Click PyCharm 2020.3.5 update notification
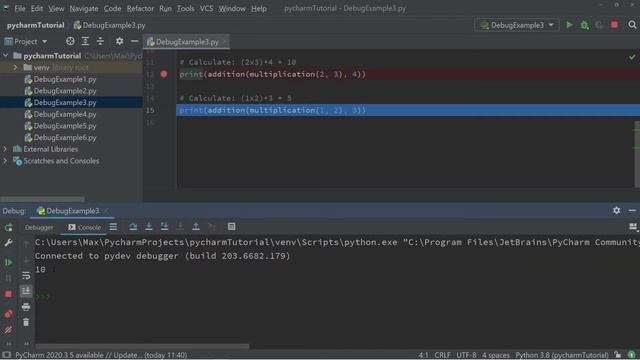Viewport: 640px width, 360px height. (x=101, y=355)
